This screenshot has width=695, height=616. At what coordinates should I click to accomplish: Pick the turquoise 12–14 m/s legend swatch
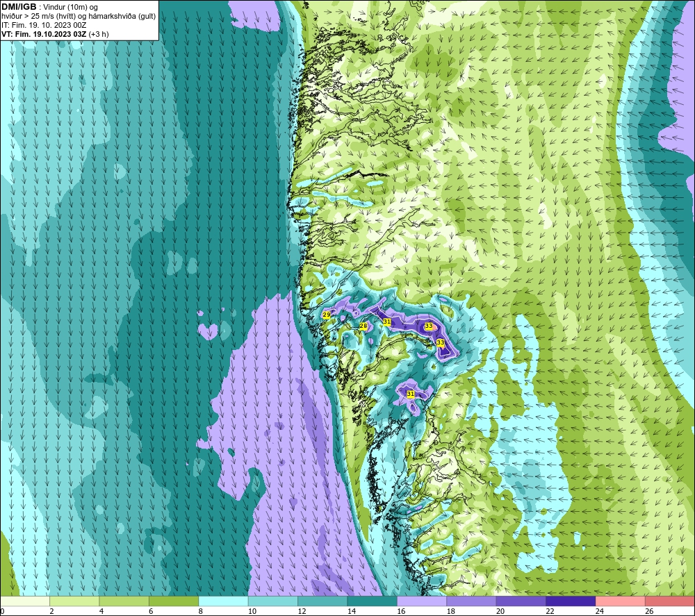point(322,601)
